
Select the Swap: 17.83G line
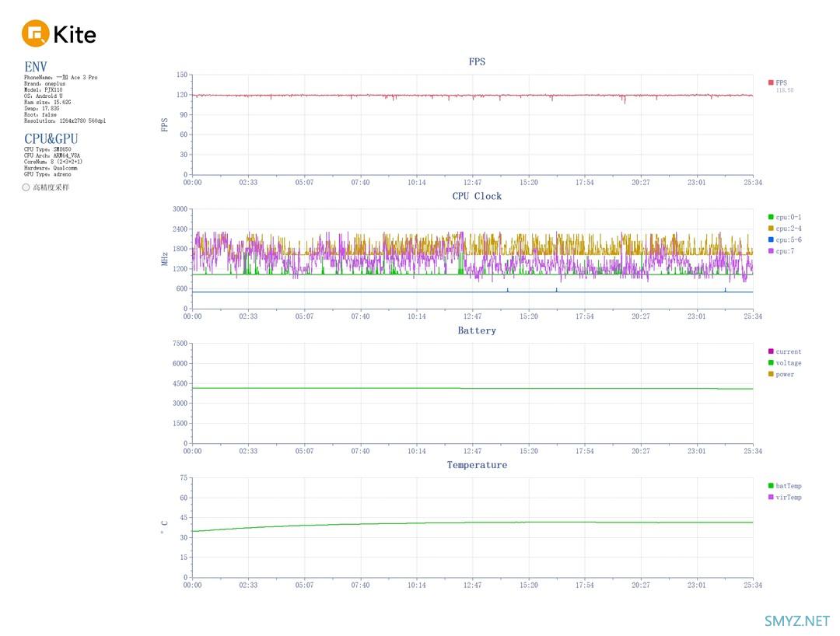(x=42, y=109)
